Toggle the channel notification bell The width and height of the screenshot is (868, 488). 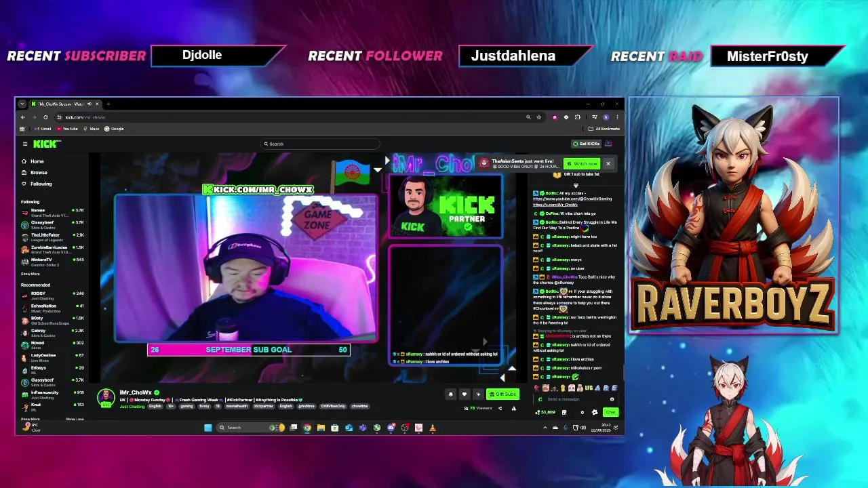(x=450, y=394)
